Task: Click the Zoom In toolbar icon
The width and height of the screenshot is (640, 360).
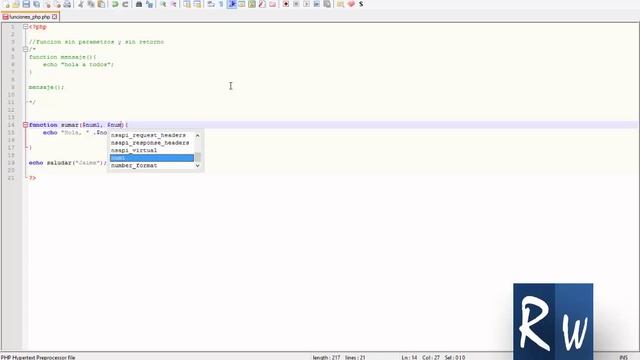Action: click(163, 4)
